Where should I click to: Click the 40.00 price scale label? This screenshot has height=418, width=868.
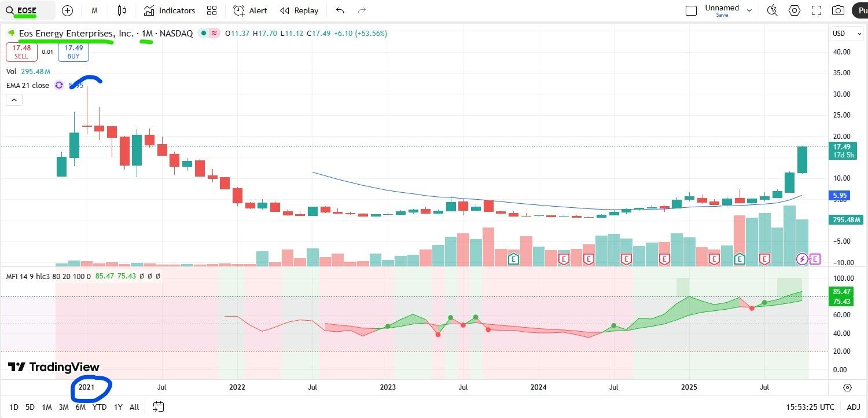pos(842,52)
